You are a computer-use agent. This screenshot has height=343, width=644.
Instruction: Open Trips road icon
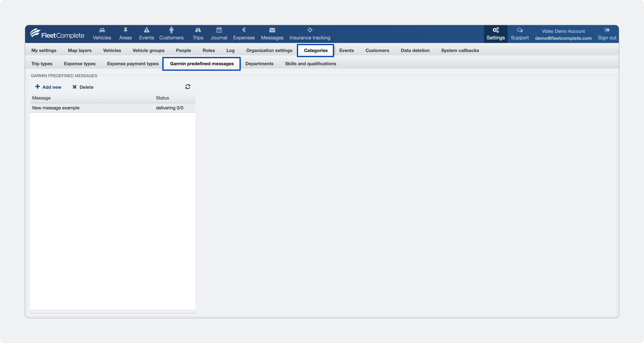(198, 30)
